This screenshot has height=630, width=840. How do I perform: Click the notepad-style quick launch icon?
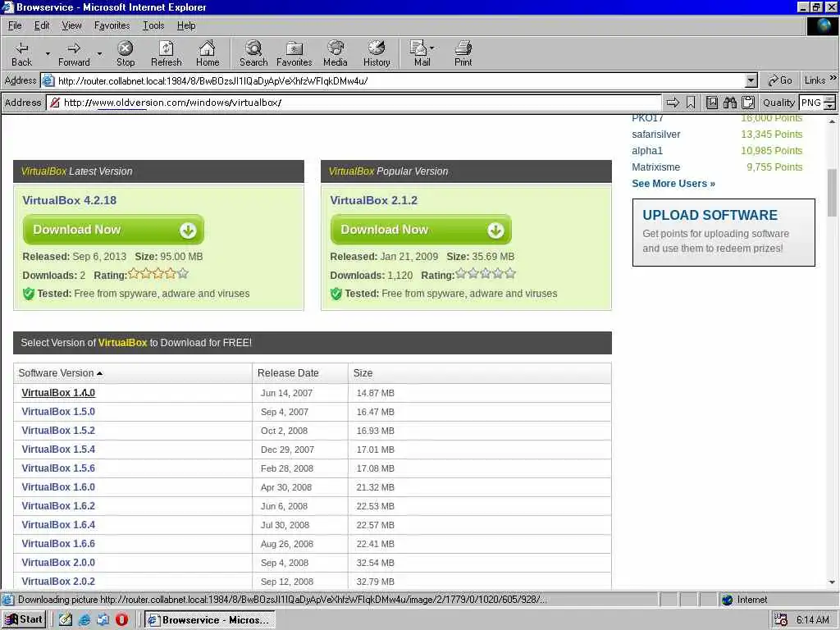coord(66,619)
